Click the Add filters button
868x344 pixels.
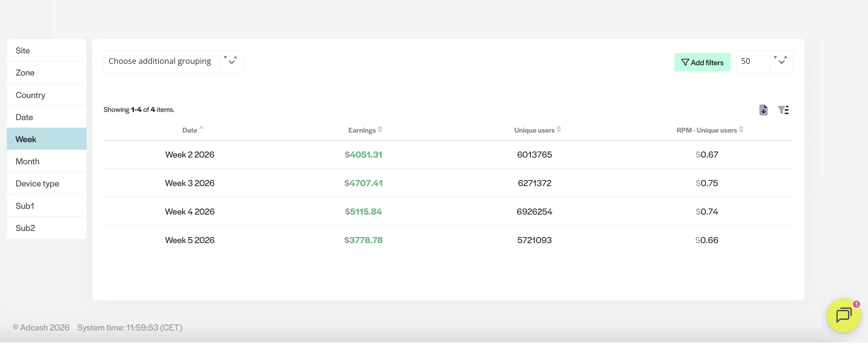[x=702, y=62]
